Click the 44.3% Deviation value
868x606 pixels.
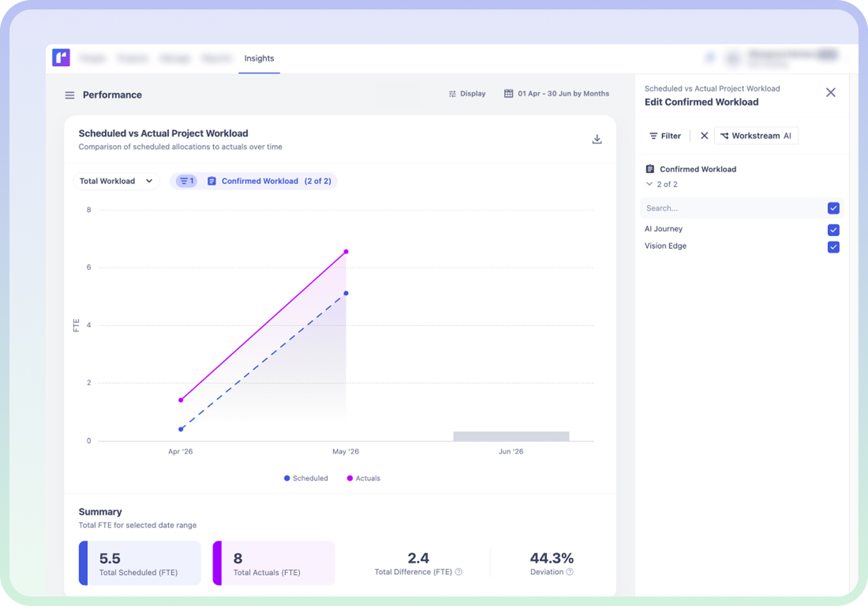(x=551, y=558)
